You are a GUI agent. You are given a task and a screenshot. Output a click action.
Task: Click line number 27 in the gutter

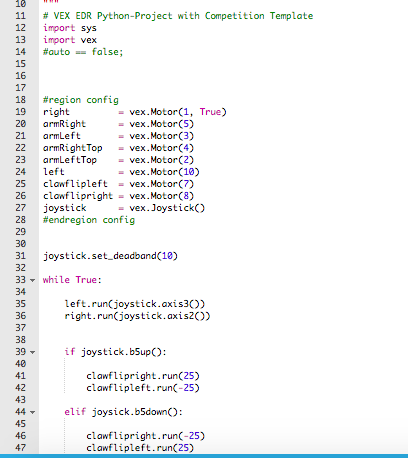tap(20, 208)
